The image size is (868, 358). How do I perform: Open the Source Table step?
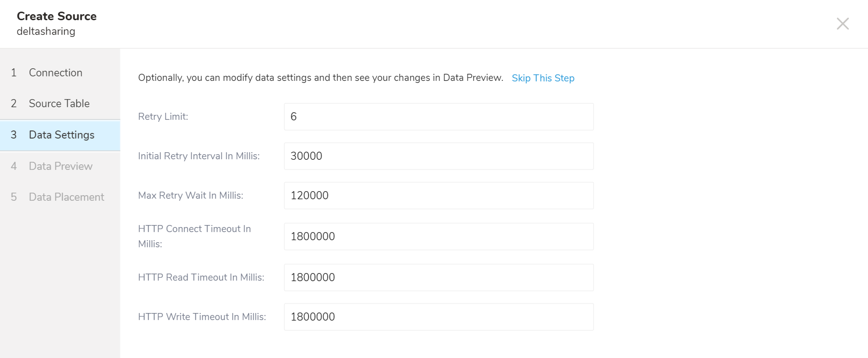59,104
